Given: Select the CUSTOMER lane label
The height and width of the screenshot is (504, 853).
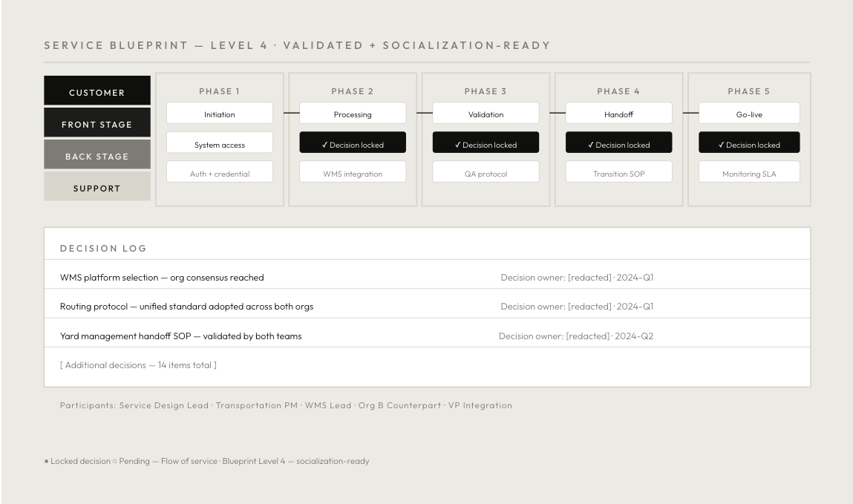Looking at the screenshot, I should [x=97, y=92].
